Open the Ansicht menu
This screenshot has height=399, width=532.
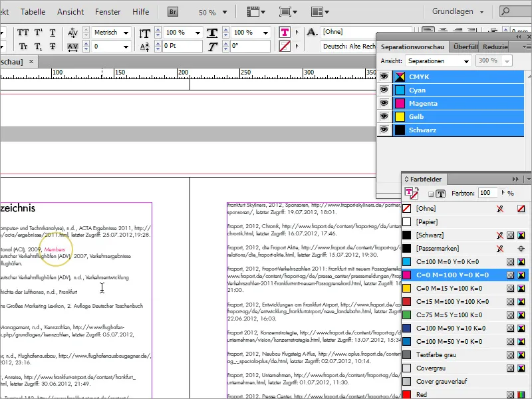[70, 12]
